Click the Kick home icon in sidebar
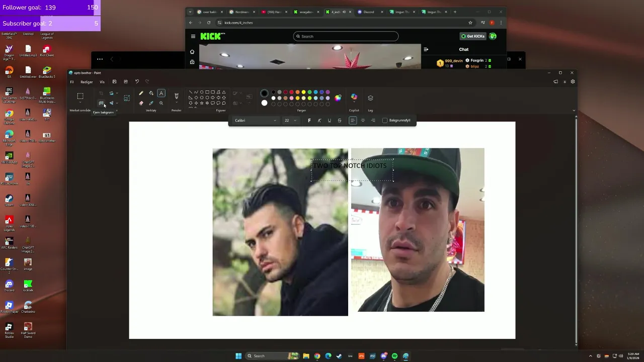This screenshot has width=644, height=362. [192, 52]
